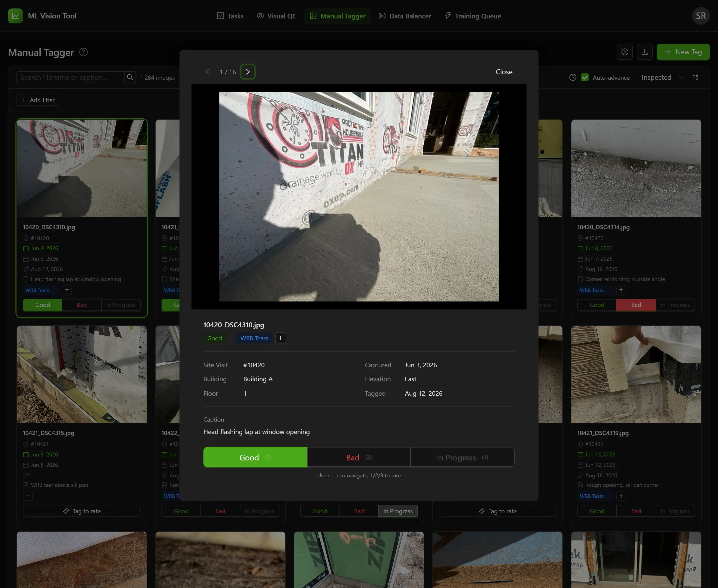Open the history clock icon button
The height and width of the screenshot is (588, 718).
tap(625, 52)
